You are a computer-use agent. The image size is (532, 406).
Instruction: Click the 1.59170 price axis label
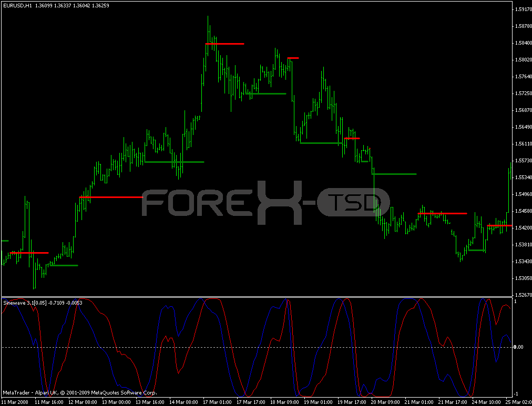(x=523, y=9)
